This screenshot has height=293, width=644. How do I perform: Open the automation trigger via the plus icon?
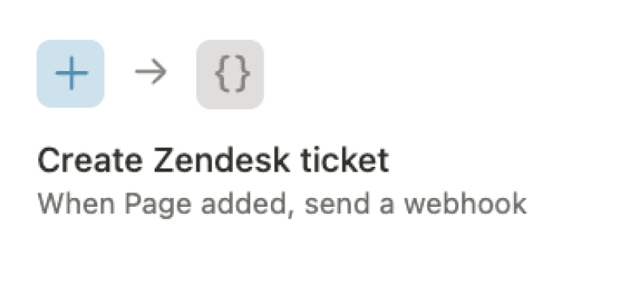click(x=71, y=73)
